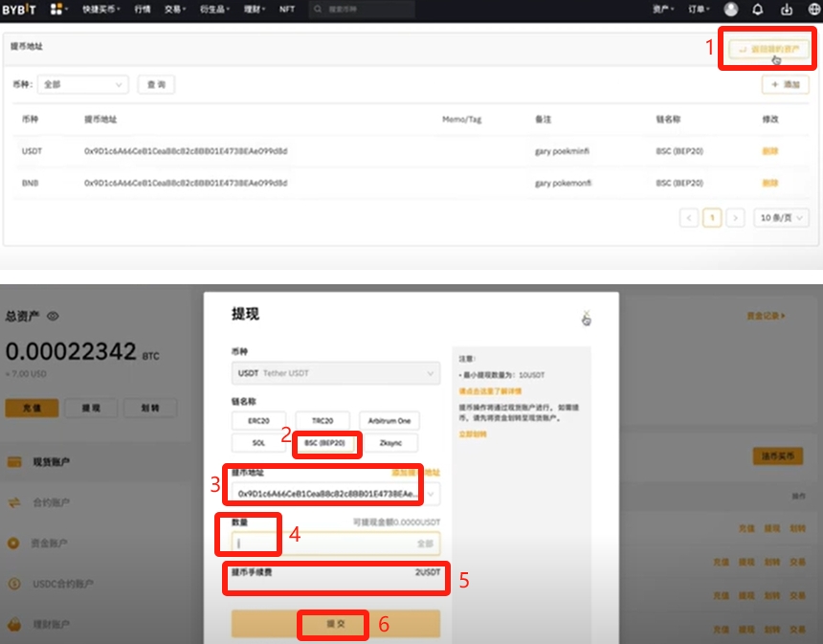Click the return to my assets button
Screen dimensions: 823x644
769,49
